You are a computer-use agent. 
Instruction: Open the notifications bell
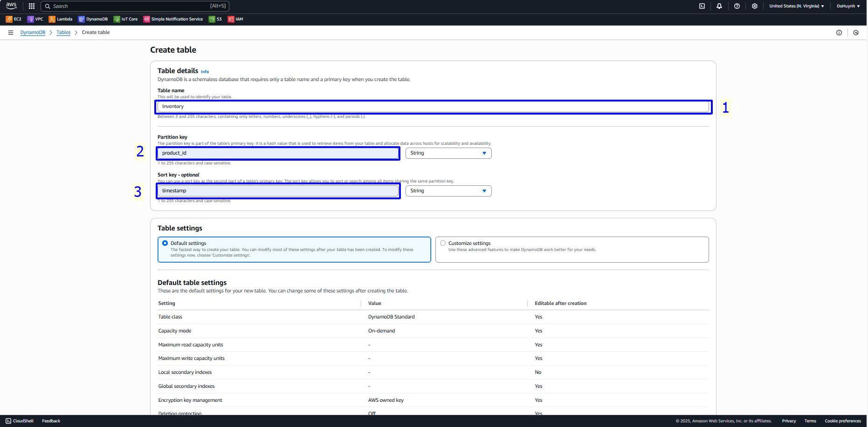719,6
